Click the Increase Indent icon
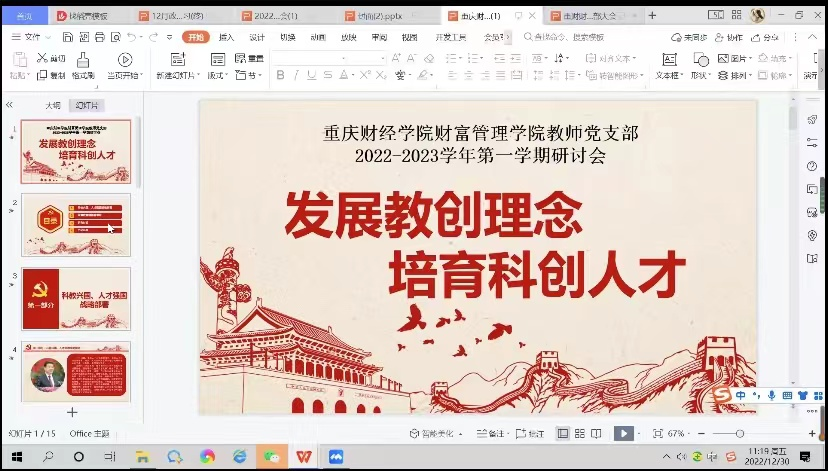The width and height of the screenshot is (828, 471). tap(516, 58)
